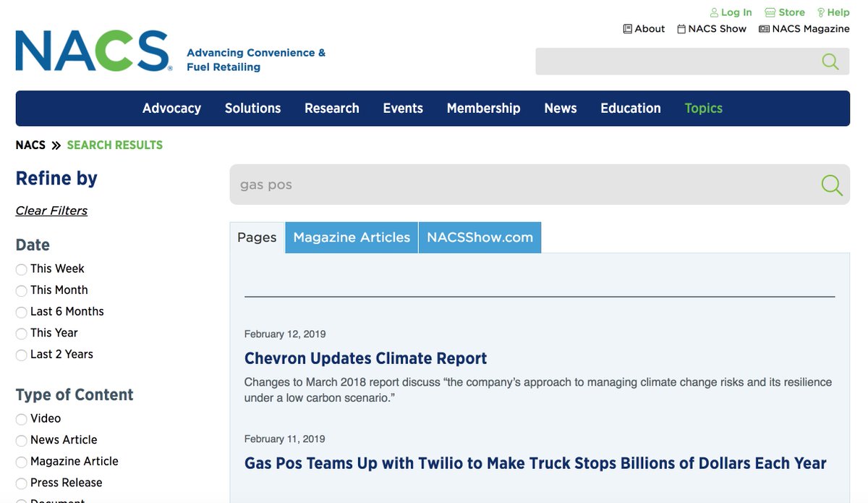This screenshot has height=503, width=868.
Task: Click Clear Filters link
Action: [51, 211]
